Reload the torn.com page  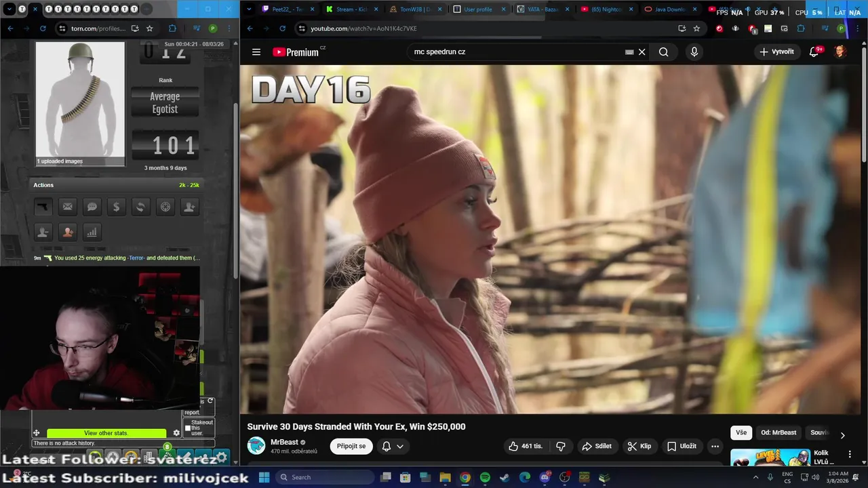pyautogui.click(x=43, y=28)
